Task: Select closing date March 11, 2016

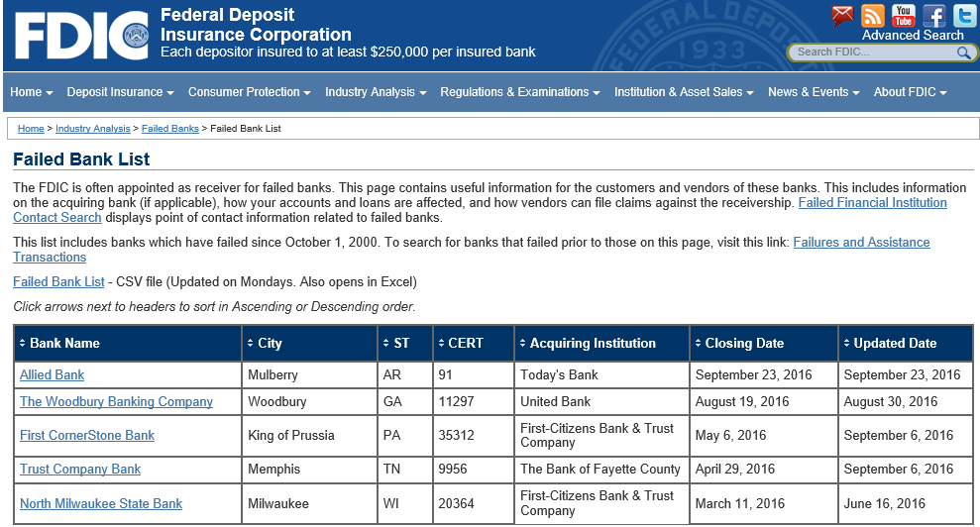Action: pyautogui.click(x=763, y=504)
